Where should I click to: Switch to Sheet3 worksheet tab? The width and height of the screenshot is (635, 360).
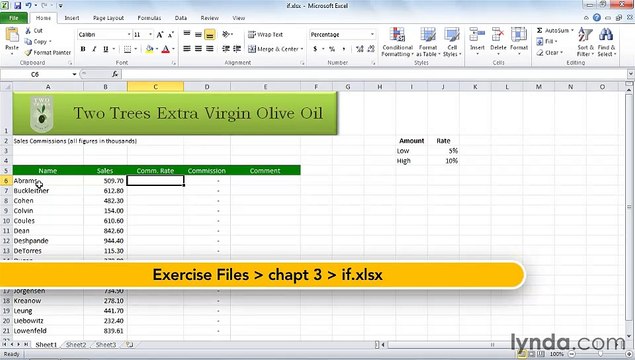tap(106, 345)
